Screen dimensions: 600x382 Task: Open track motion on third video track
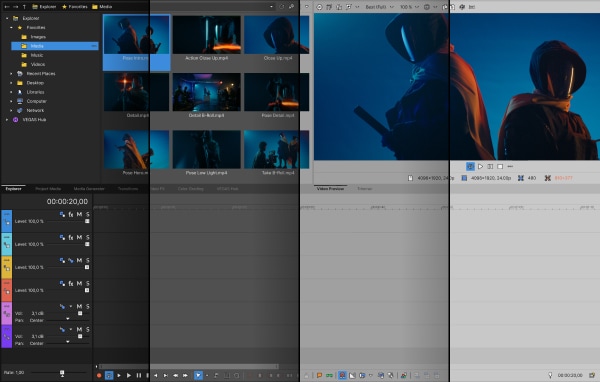coord(62,261)
